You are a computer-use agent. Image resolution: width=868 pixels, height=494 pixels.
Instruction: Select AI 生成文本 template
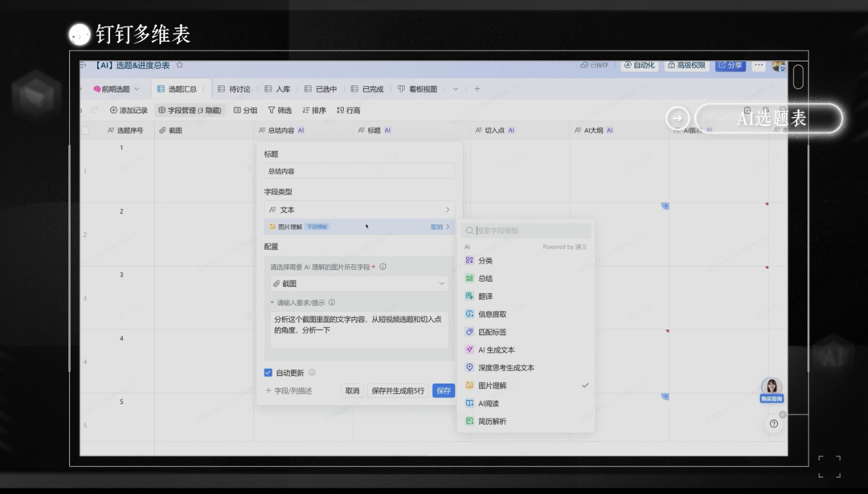[x=526, y=349]
